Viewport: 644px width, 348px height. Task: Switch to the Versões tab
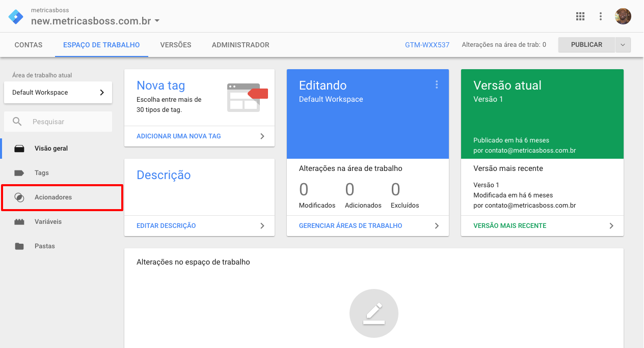click(x=176, y=45)
